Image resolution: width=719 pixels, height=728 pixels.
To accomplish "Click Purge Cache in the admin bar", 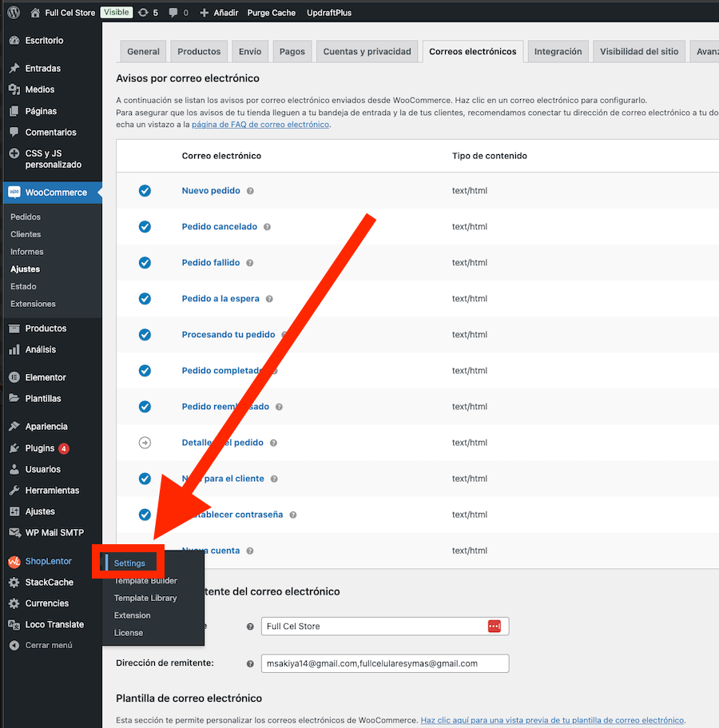I will tap(271, 13).
